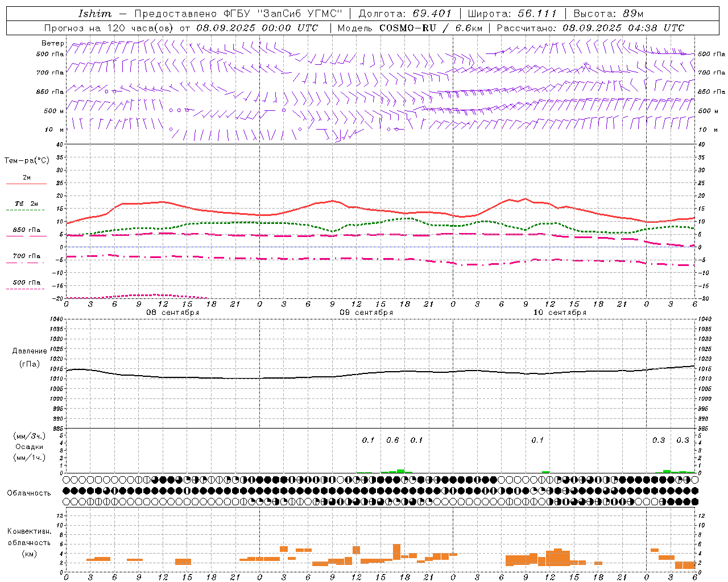
Task: Click the dotted line under "500 гПа" temperature legend
Action: point(25,289)
